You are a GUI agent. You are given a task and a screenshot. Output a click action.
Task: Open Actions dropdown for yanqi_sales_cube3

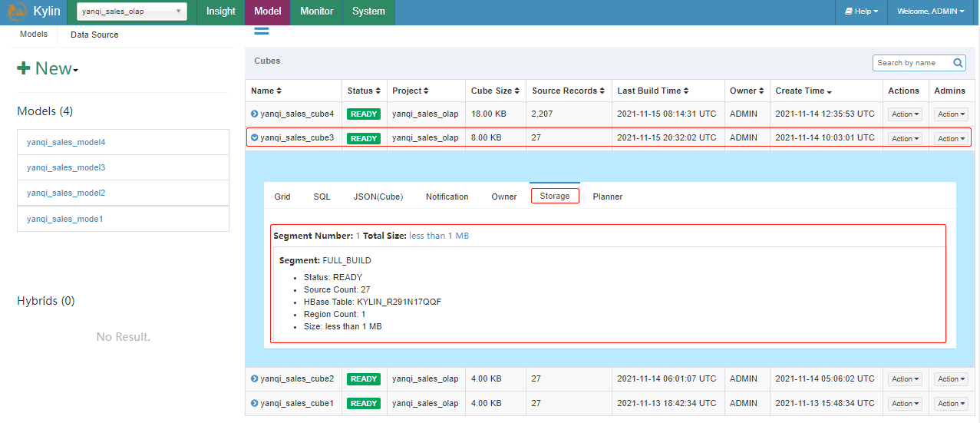(905, 139)
